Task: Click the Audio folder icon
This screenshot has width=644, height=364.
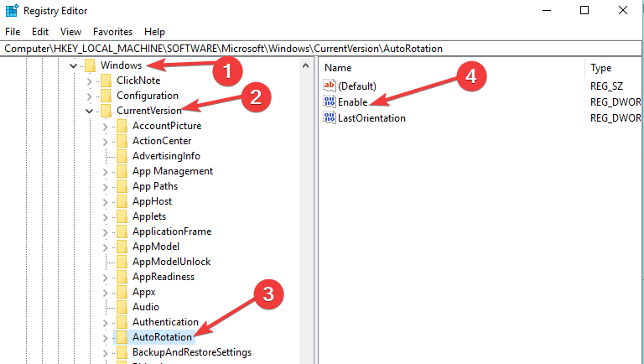Action: coord(122,307)
